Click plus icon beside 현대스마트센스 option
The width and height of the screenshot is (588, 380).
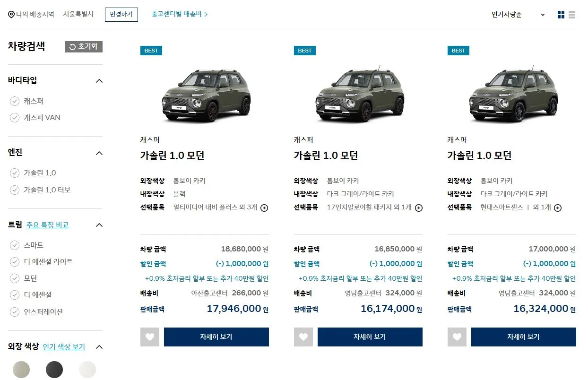tap(558, 207)
